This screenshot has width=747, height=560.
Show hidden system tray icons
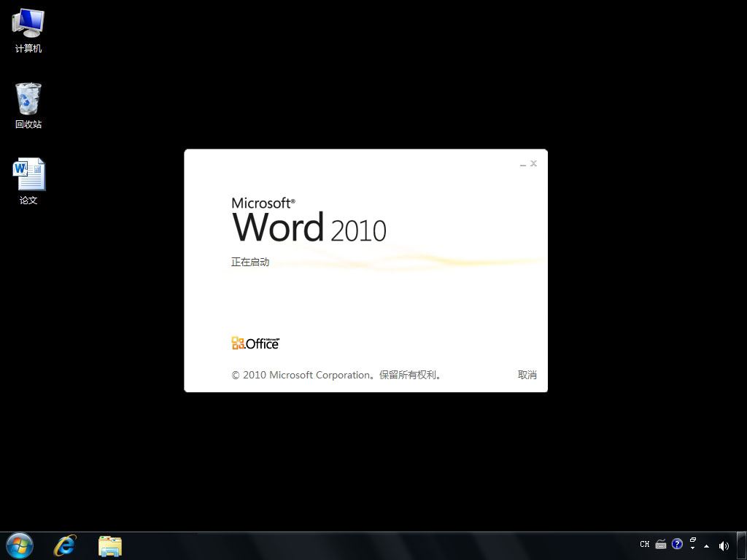point(706,546)
